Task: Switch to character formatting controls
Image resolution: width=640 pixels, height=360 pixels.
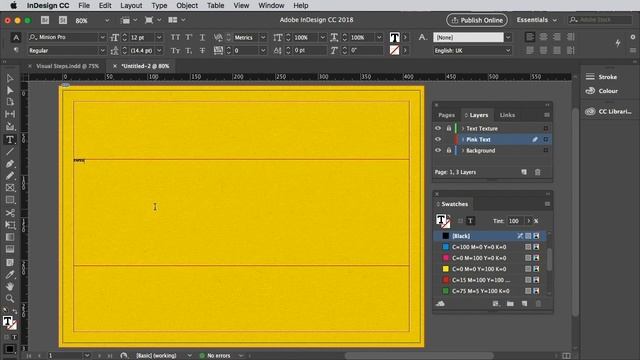Action: pyautogui.click(x=16, y=38)
